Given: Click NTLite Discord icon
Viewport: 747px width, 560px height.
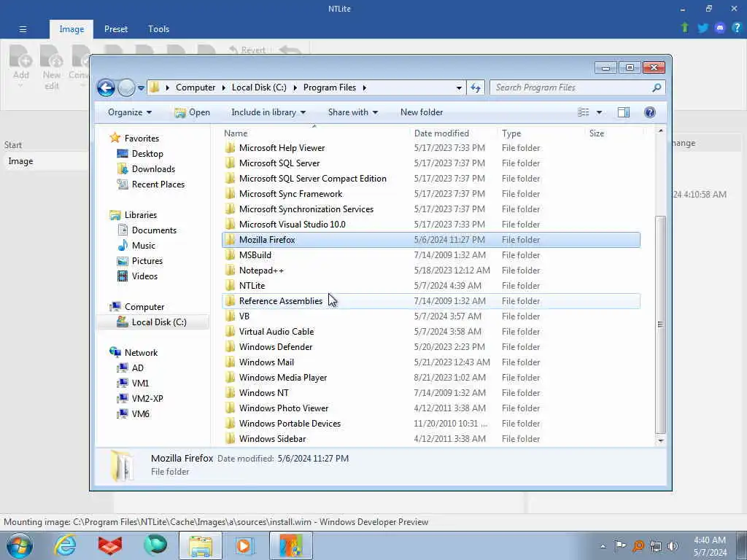Looking at the screenshot, I should 720,28.
